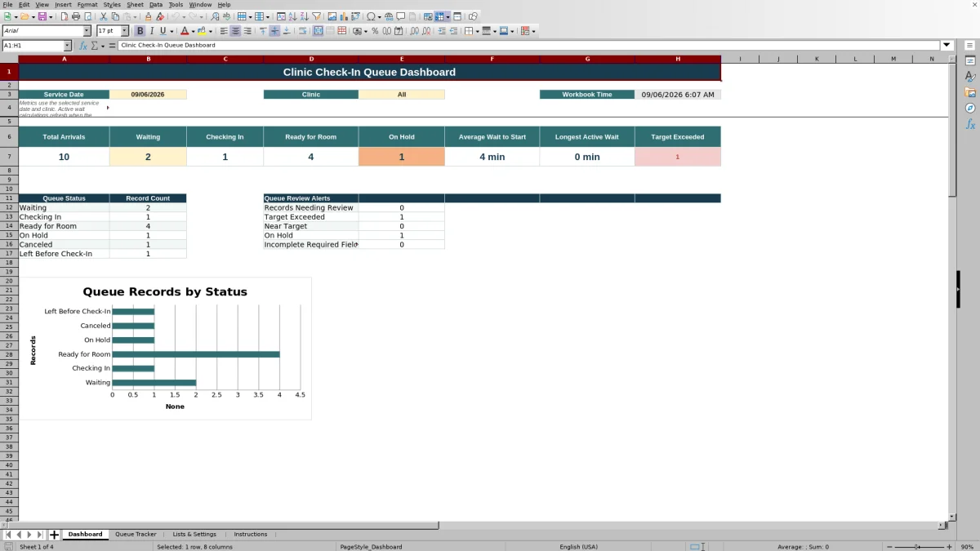Open the Undo history dropdown arrow
This screenshot has width=980, height=551.
pyautogui.click(x=184, y=16)
